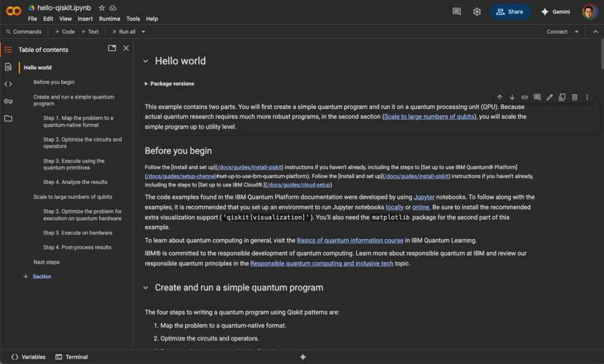
Task: Move the cell up
Action: (500, 97)
